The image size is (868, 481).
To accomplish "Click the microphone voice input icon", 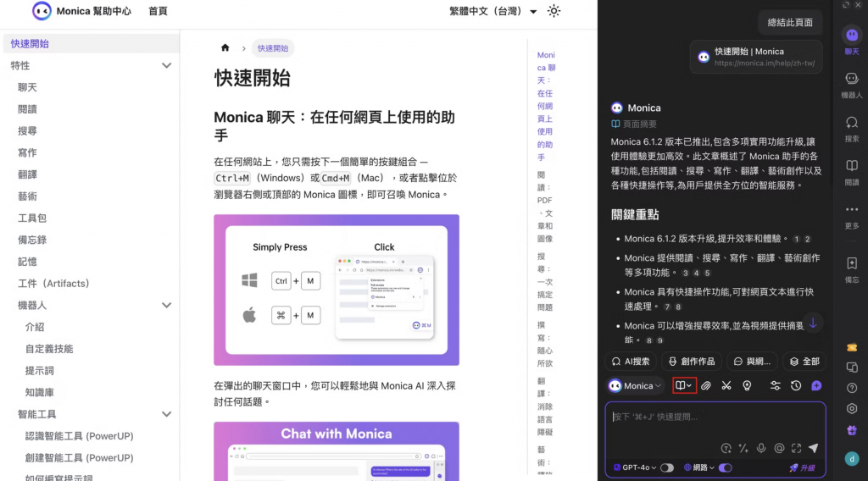I will (762, 448).
